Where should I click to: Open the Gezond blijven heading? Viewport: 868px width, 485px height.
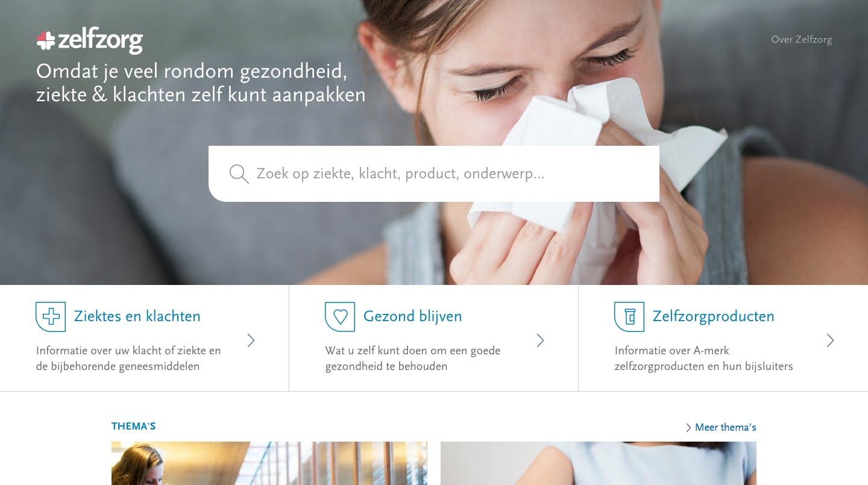(412, 316)
